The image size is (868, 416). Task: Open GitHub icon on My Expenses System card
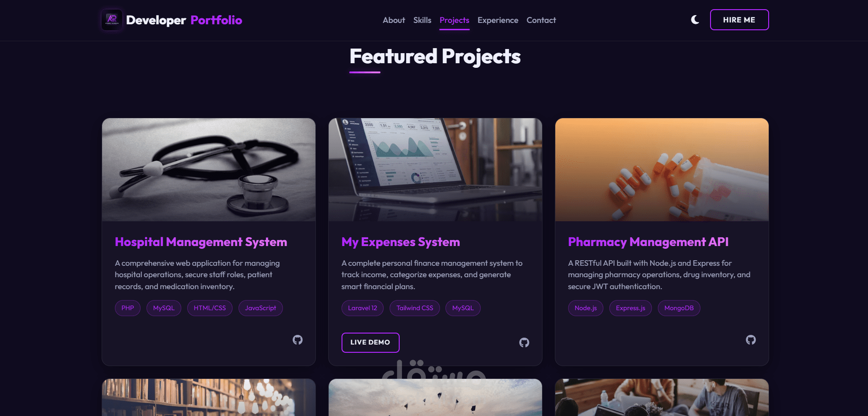524,343
